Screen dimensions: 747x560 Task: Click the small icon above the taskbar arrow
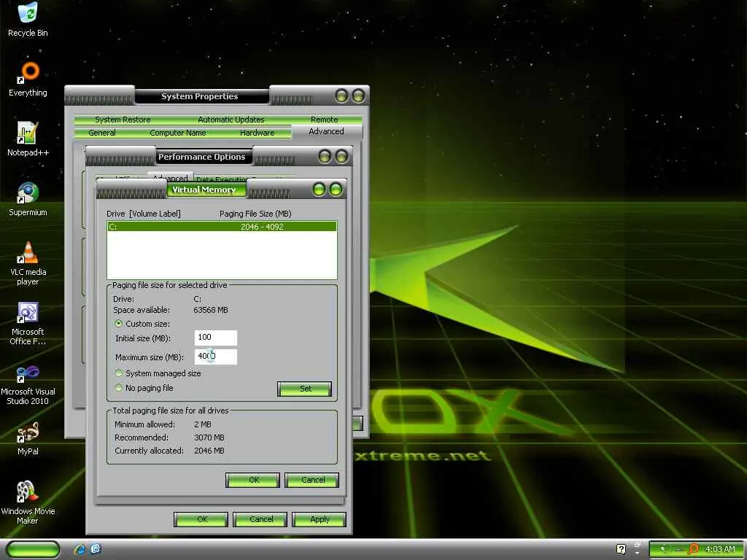(x=638, y=544)
